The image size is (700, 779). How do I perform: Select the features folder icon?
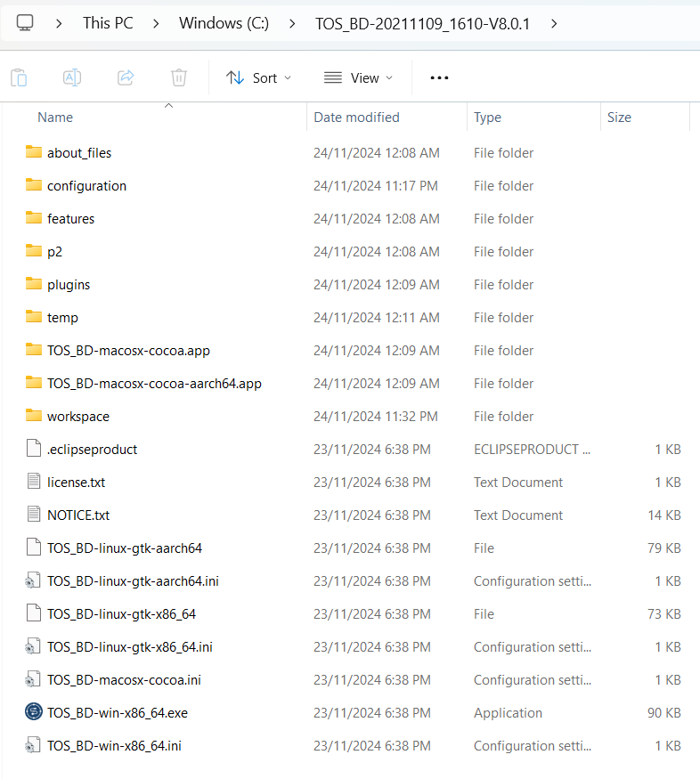pyautogui.click(x=33, y=217)
